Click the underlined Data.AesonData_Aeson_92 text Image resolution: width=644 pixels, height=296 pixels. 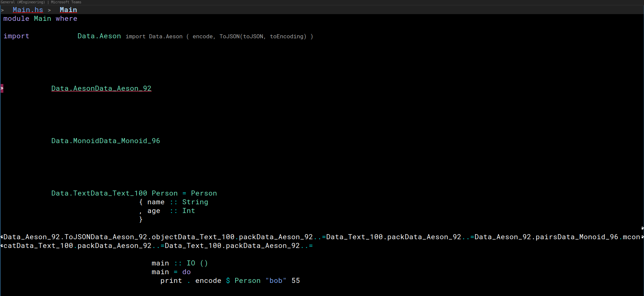coord(101,89)
